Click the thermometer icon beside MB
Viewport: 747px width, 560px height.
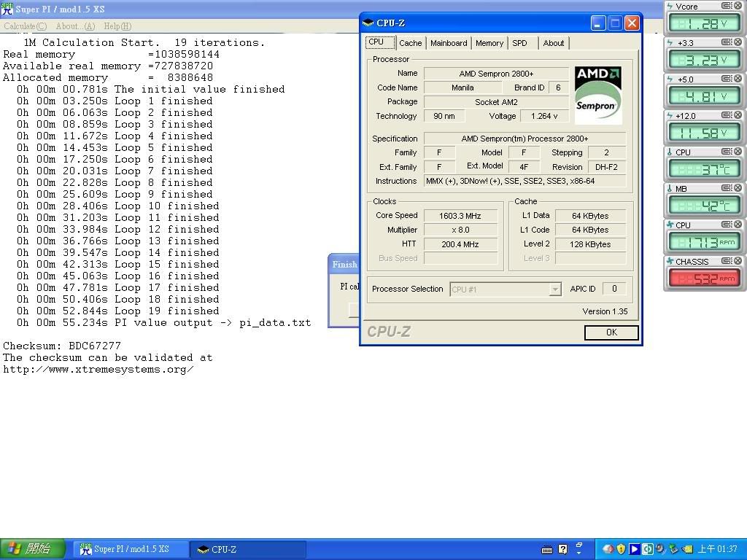(670, 189)
